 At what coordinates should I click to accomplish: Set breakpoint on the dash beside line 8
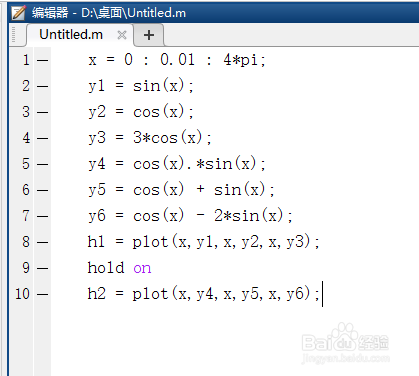42,242
